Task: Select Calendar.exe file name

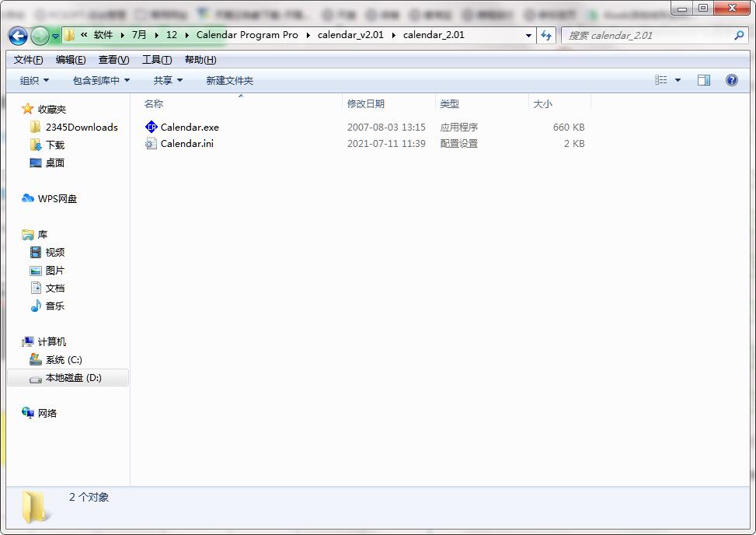Action: 190,128
